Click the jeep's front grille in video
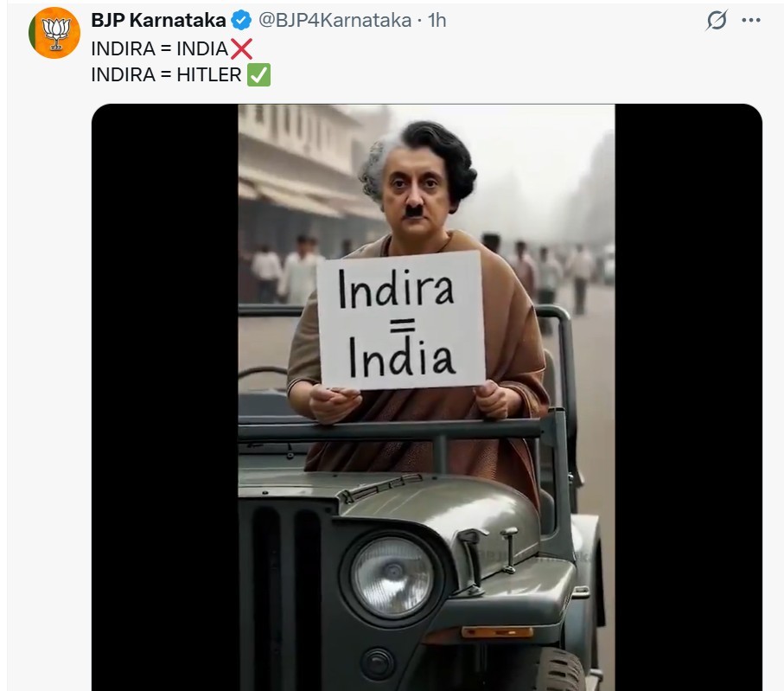Viewport: 784px width, 691px height. coord(286,595)
